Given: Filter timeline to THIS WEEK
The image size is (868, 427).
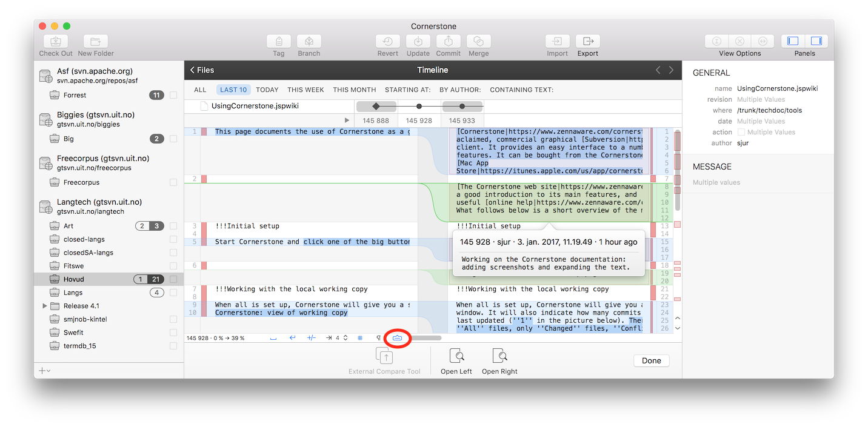Looking at the screenshot, I should coord(305,90).
